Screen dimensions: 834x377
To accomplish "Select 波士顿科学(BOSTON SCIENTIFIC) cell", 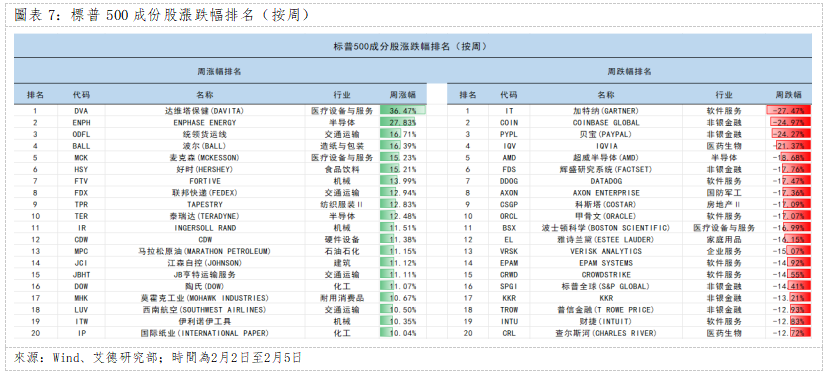I will (x=605, y=228).
